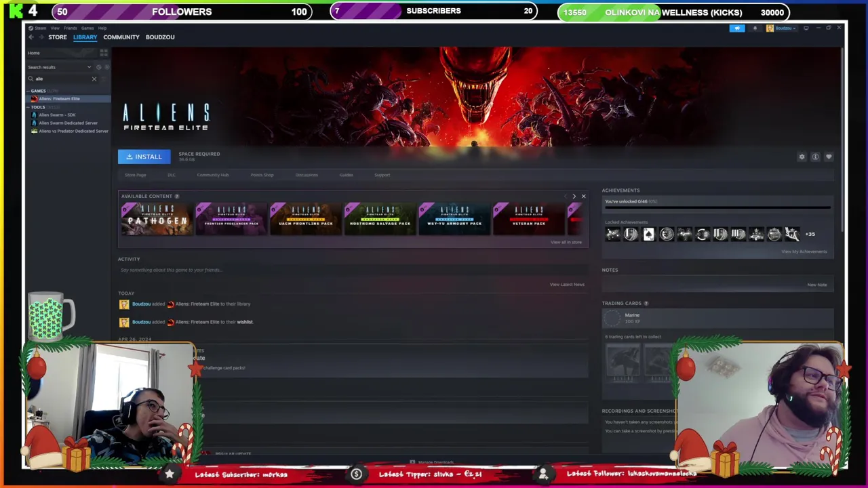
Task: Select Alien Swarm - SDK
Action: pos(57,115)
